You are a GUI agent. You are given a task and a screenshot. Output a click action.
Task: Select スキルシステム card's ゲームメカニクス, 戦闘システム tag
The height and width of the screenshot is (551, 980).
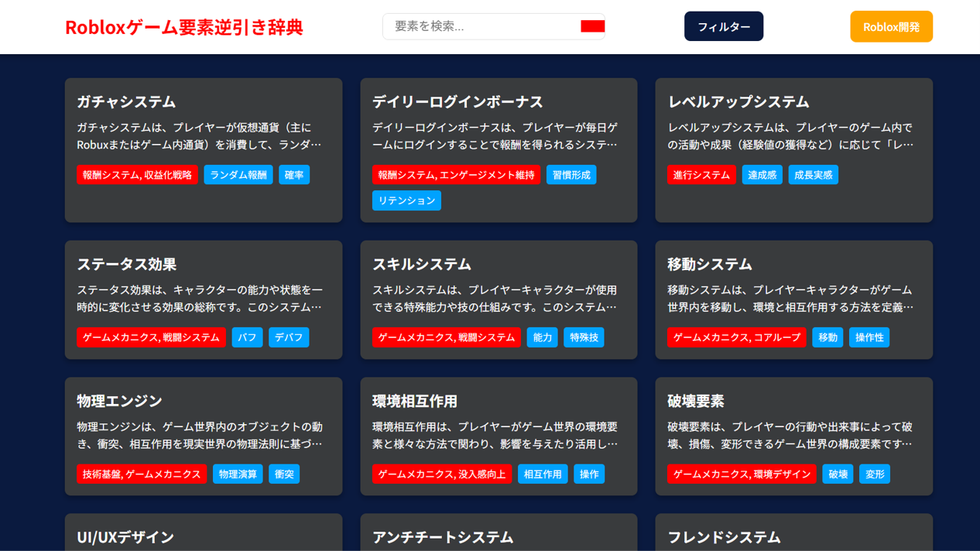pos(446,337)
